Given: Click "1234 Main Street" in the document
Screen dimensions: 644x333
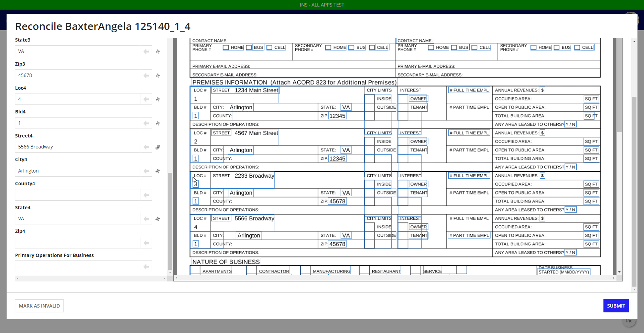Looking at the screenshot, I should [256, 90].
